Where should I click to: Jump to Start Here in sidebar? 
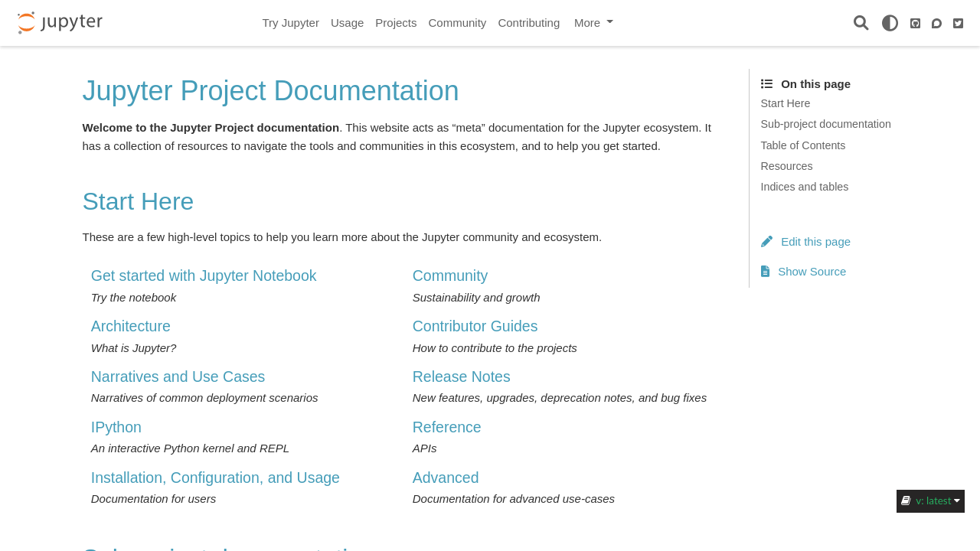786,103
